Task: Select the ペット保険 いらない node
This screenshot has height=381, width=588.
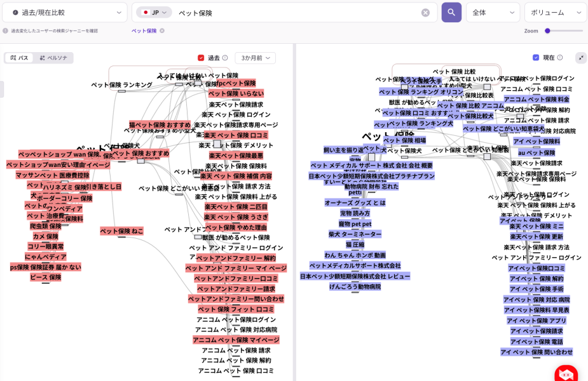Action: click(x=236, y=93)
